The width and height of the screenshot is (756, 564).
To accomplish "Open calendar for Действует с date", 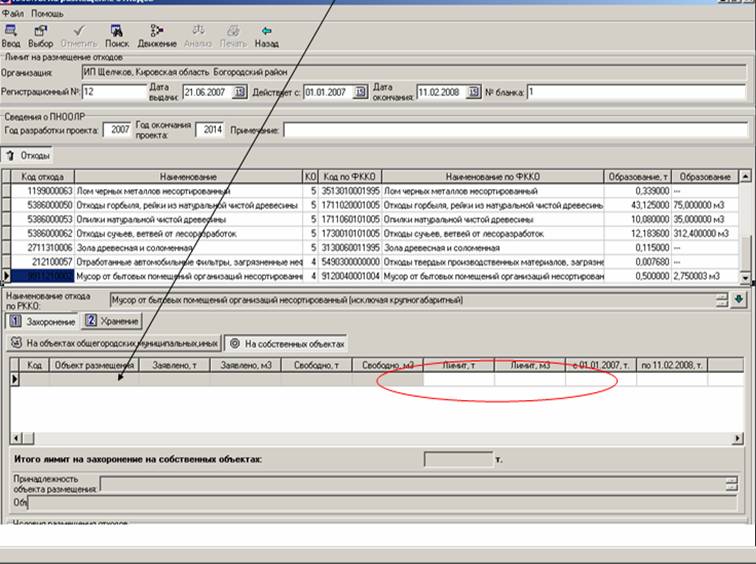I will tap(358, 92).
